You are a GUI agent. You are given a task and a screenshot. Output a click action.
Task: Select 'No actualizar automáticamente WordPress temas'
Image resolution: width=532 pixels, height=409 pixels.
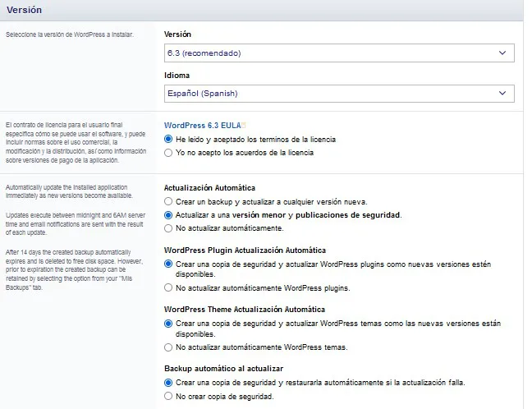coord(169,347)
